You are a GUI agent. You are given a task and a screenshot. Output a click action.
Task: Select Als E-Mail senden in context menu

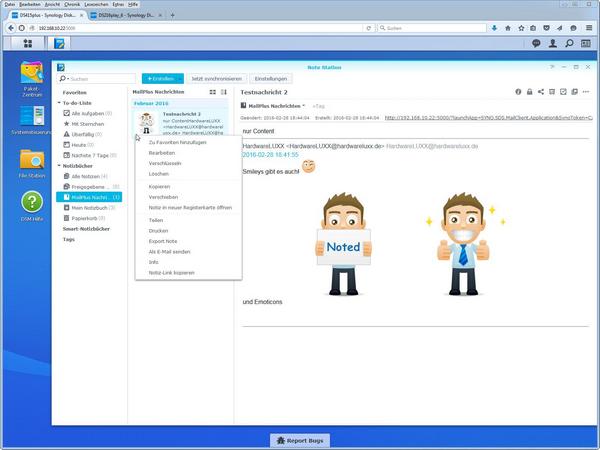(x=170, y=252)
